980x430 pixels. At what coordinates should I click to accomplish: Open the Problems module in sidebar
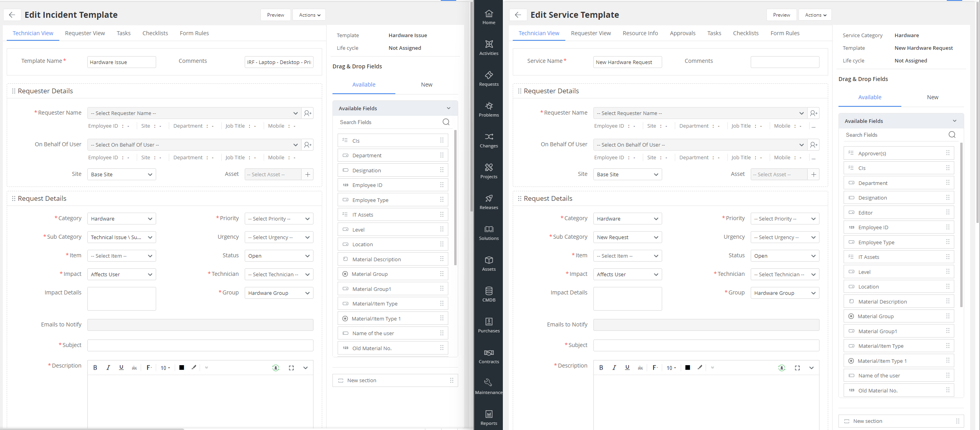pyautogui.click(x=489, y=109)
